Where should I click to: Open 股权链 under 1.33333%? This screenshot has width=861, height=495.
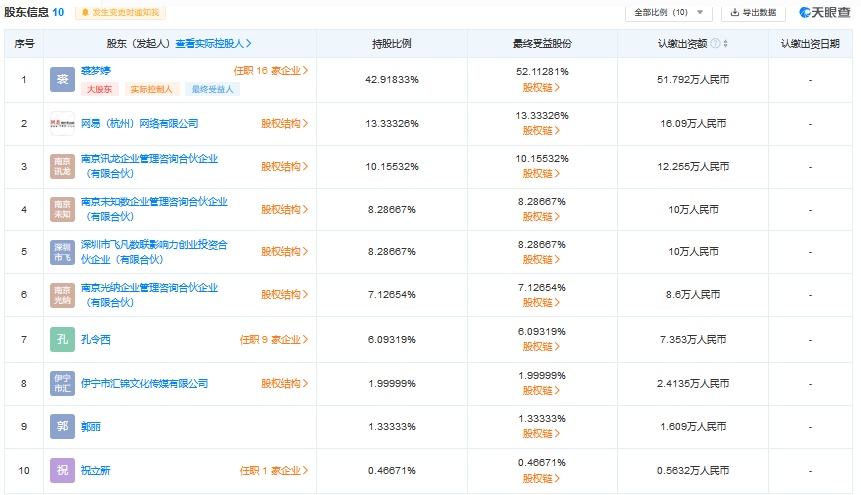coord(541,433)
